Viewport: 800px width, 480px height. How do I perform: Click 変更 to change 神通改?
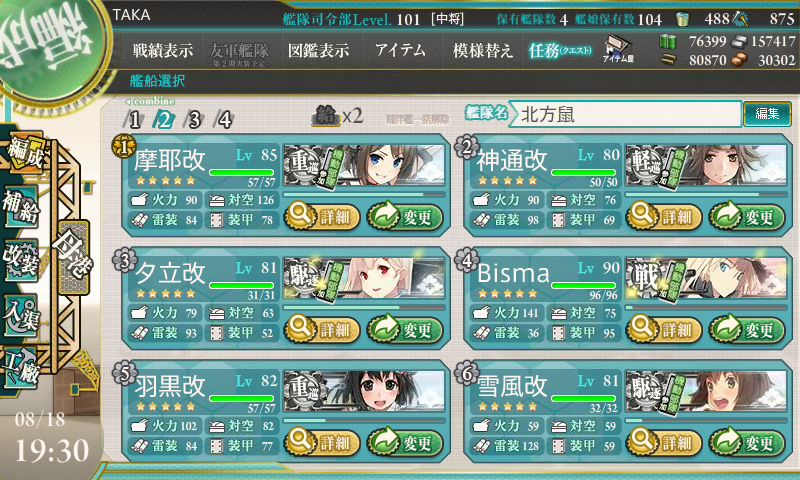point(747,216)
